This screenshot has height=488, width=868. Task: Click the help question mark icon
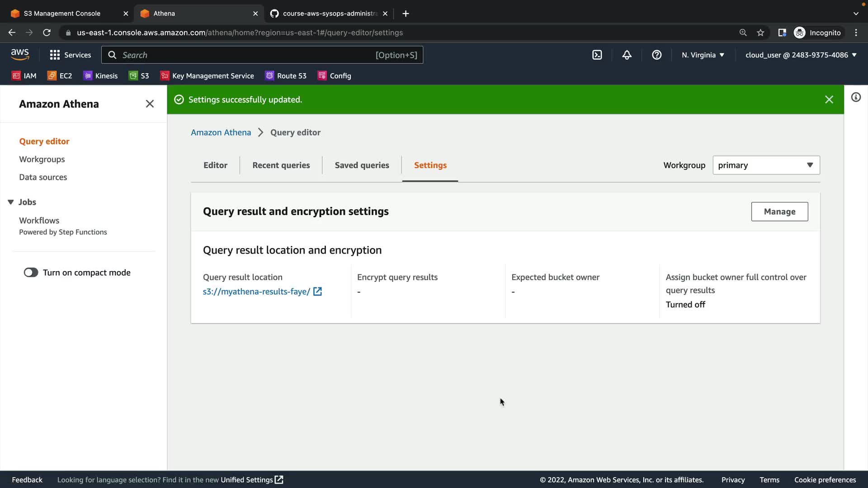pyautogui.click(x=656, y=55)
